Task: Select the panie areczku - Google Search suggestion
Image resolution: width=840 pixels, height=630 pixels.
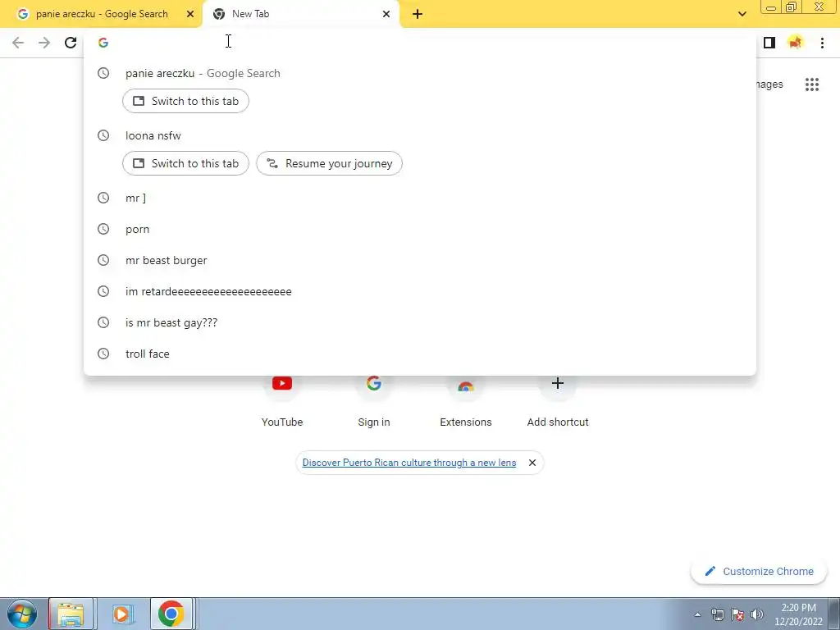Action: 419,73
